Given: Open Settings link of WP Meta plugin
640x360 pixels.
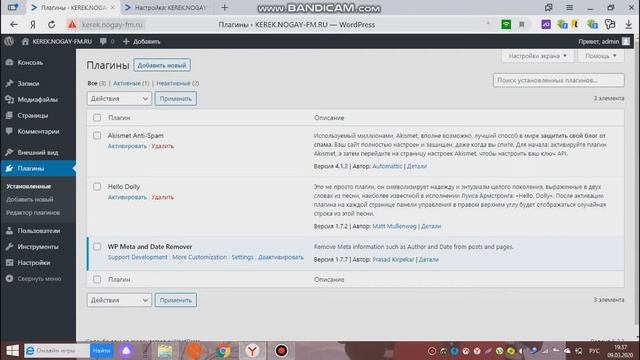Looking at the screenshot, I should (242, 257).
